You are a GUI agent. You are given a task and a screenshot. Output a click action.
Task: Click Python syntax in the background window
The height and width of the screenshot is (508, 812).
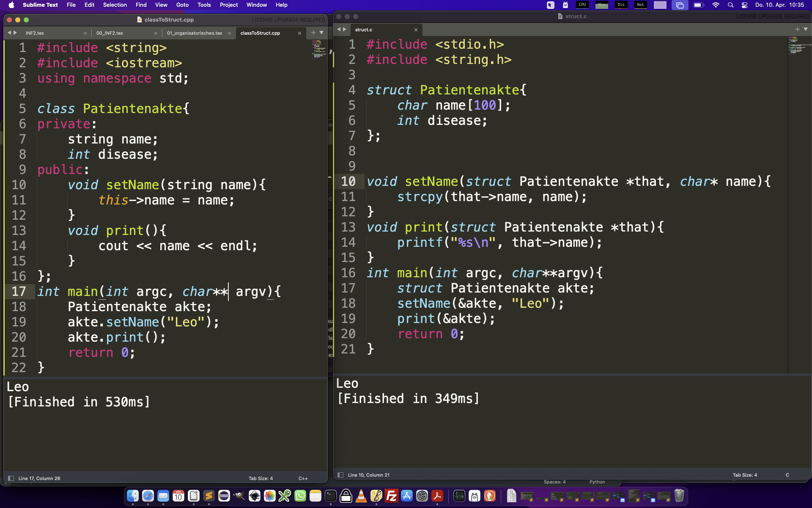(x=597, y=482)
